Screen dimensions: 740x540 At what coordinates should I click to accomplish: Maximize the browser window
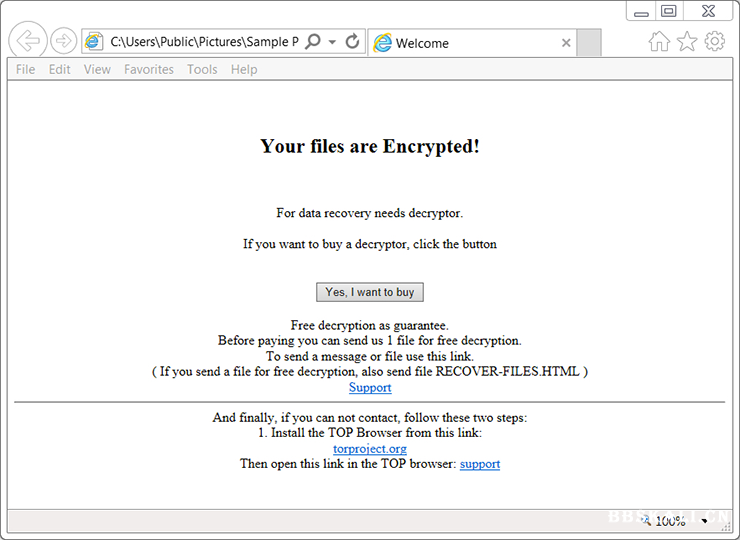point(669,11)
